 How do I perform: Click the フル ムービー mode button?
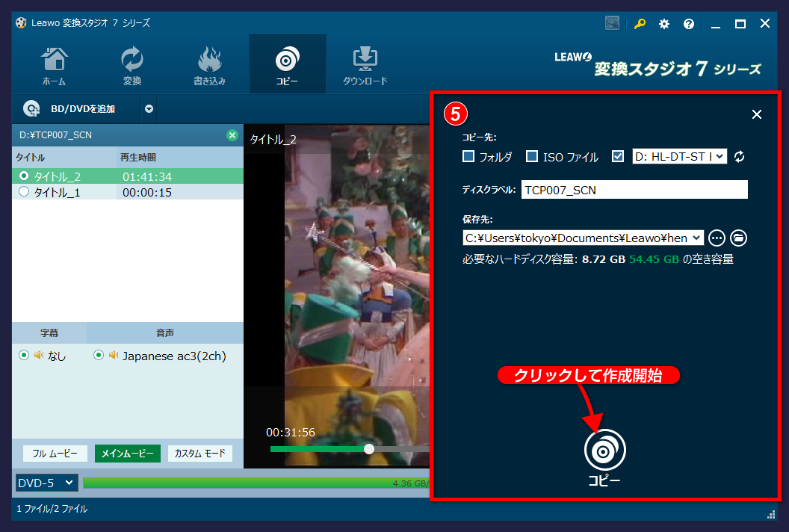click(x=55, y=454)
